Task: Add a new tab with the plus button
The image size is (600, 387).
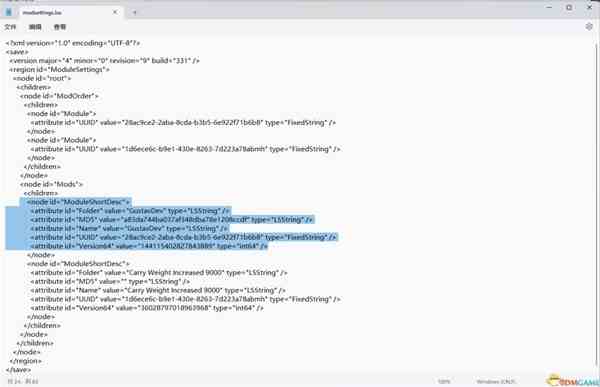Action: pyautogui.click(x=134, y=12)
